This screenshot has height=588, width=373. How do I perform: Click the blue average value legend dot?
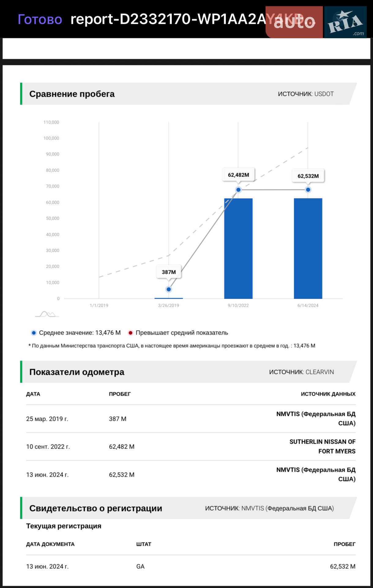[34, 333]
